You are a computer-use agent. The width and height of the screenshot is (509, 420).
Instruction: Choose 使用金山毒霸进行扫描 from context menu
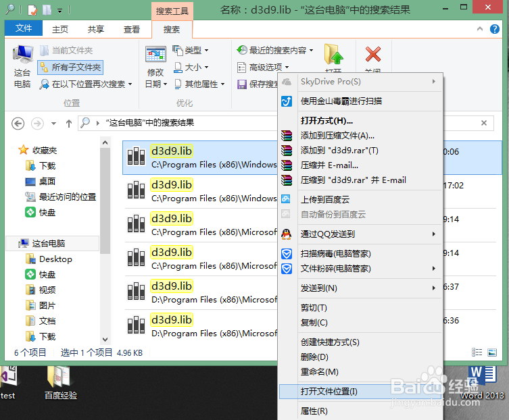(360, 101)
